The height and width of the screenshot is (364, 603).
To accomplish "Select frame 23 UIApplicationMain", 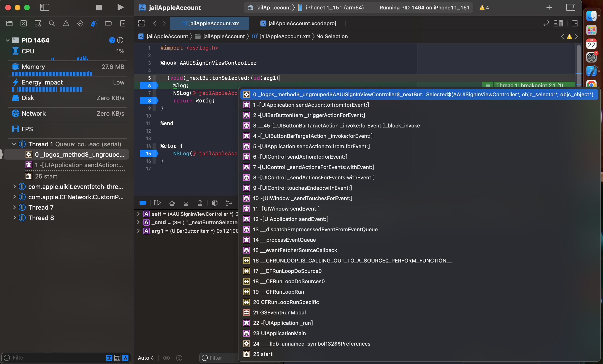I will point(420,333).
